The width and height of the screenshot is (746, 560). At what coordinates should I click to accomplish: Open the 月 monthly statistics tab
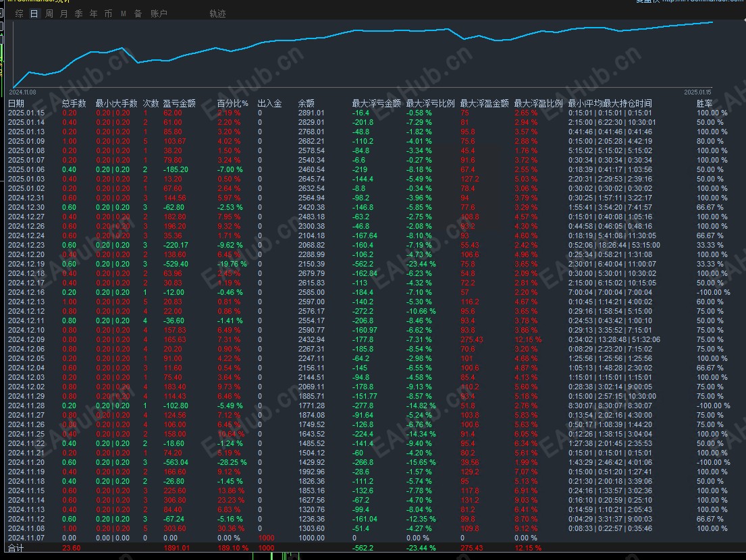coord(63,13)
